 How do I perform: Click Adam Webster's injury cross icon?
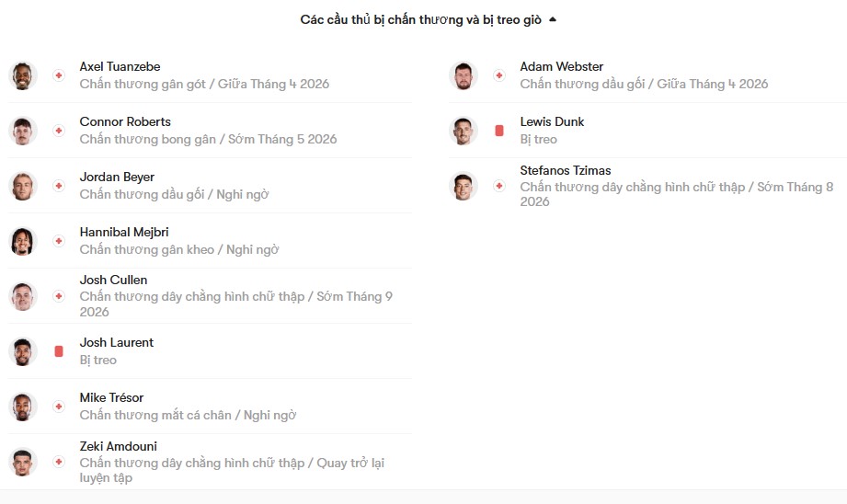pos(499,75)
